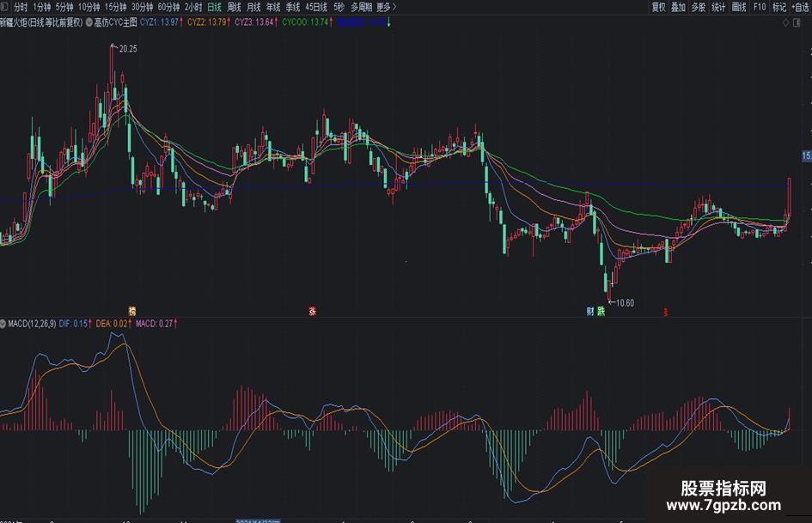Switch to the 2小时 period
812x523 pixels.
[x=193, y=7]
